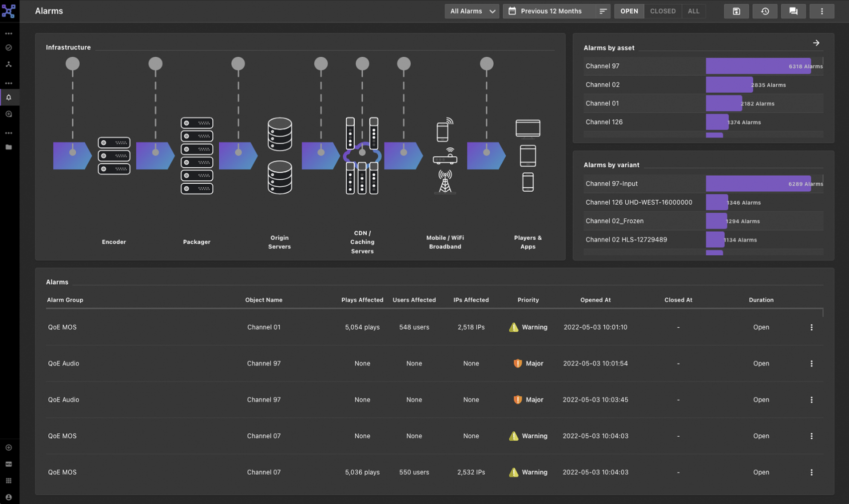Show only OPEN alarms
The image size is (849, 504).
point(629,11)
